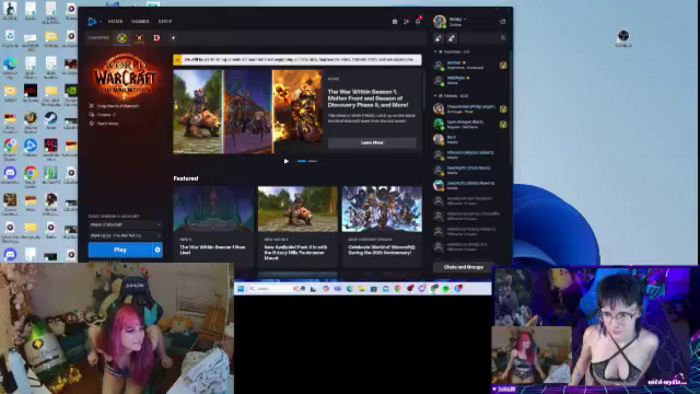Click the blue Play button

tap(120, 250)
